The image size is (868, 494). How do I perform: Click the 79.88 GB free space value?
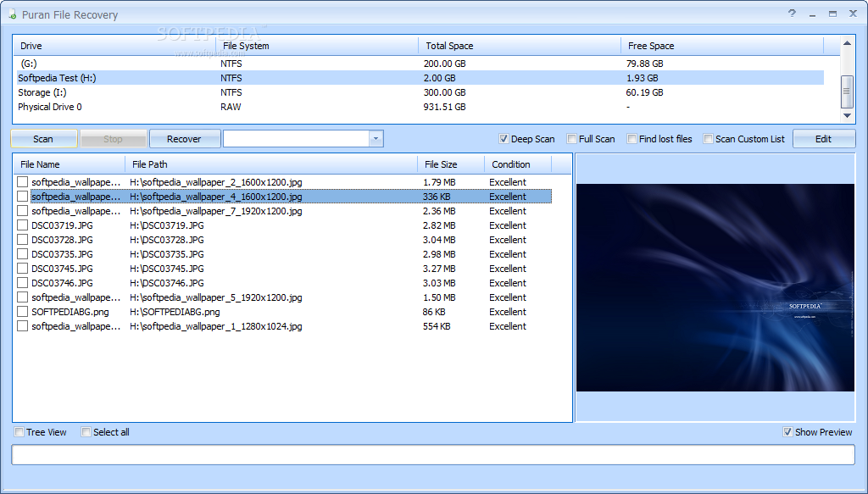645,64
